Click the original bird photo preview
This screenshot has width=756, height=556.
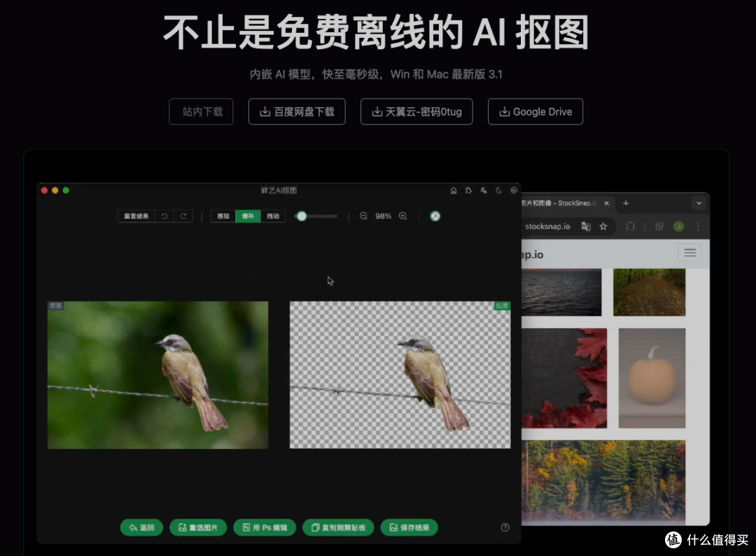[x=157, y=375]
